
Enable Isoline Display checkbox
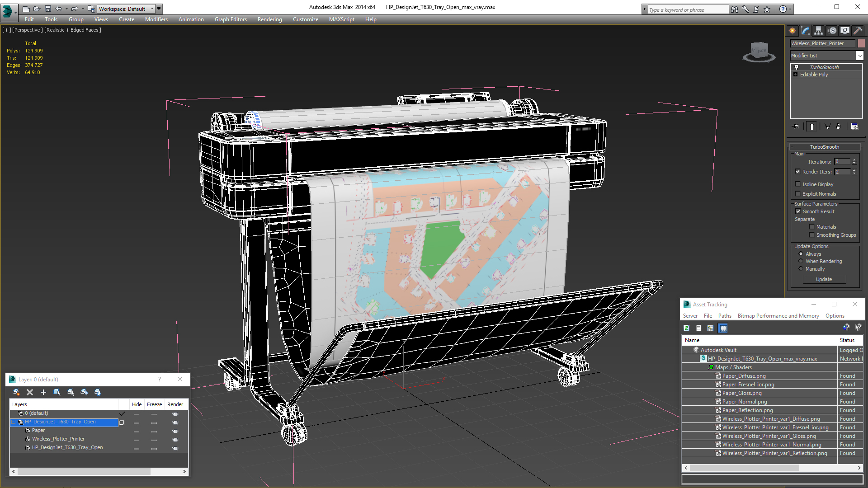[798, 184]
